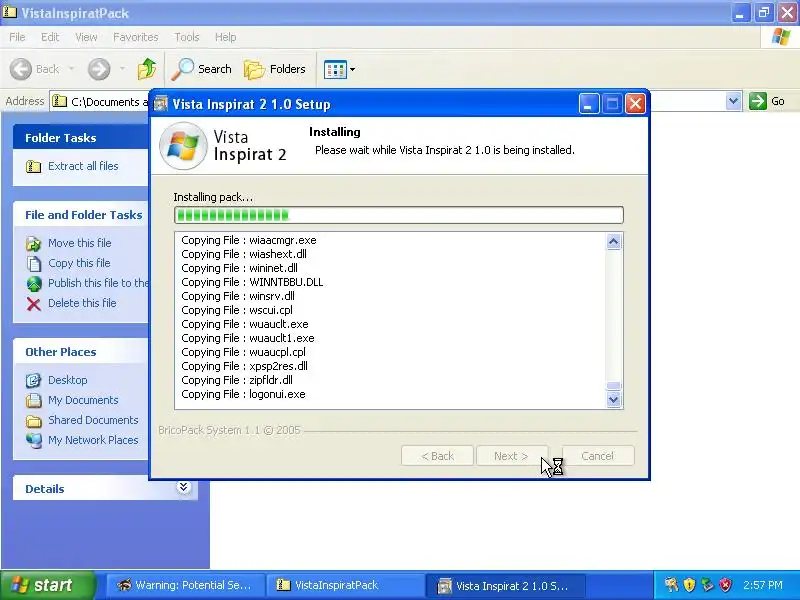
Task: Click Copy this file link
Action: 79,263
